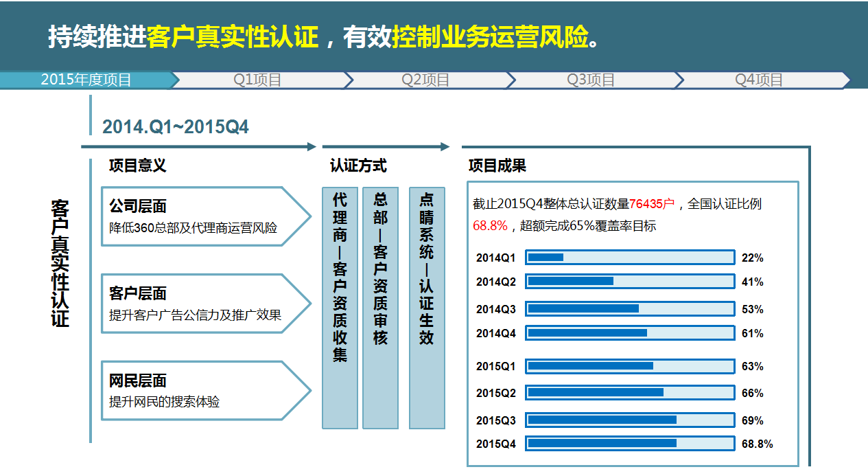Select the 2015Q4 progress bar showing 68.8%

click(x=631, y=444)
